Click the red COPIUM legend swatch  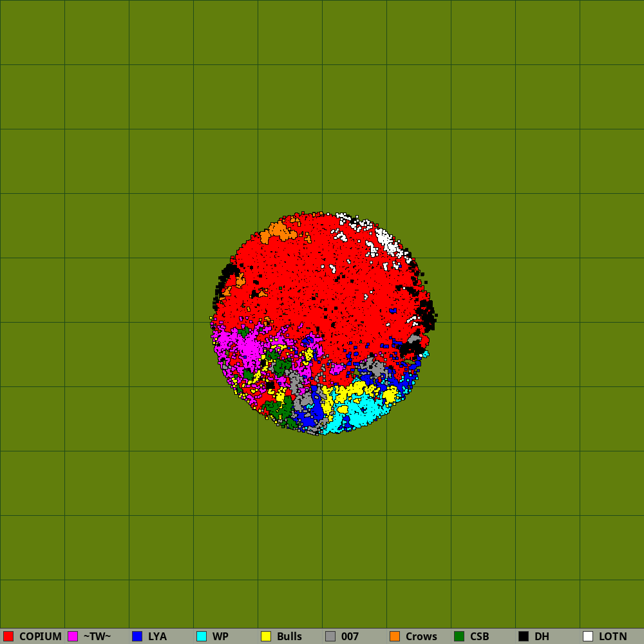[8, 636]
